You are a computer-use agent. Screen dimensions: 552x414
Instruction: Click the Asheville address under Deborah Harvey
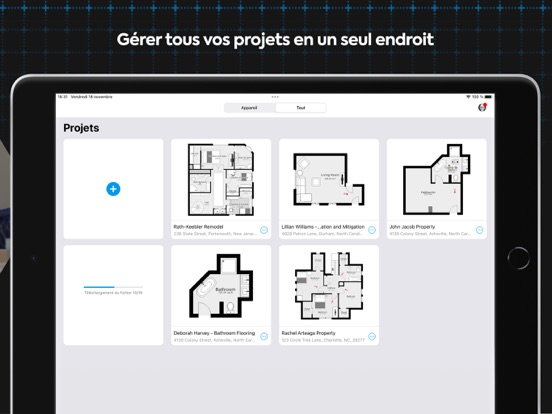[x=214, y=340]
